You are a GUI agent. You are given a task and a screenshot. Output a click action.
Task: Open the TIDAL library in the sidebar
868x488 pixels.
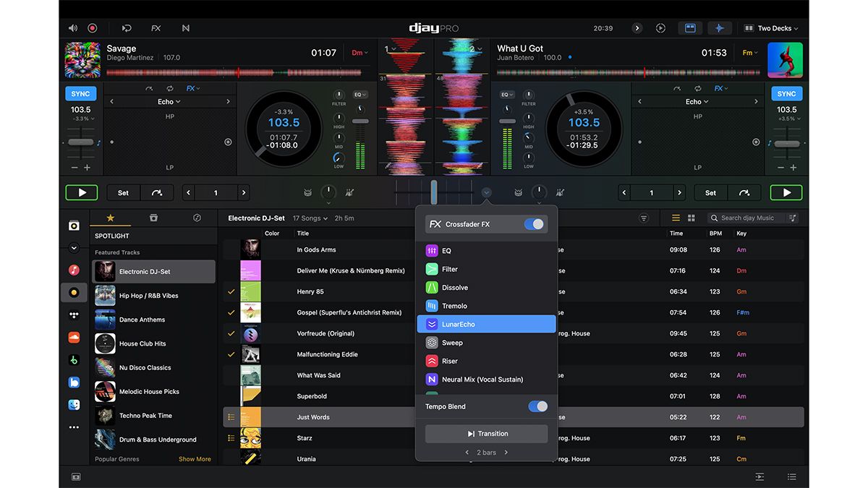[x=74, y=313]
